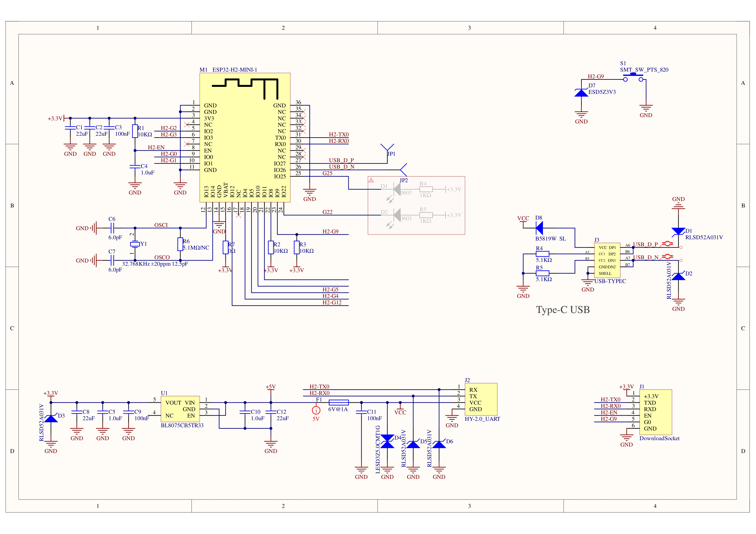Click the C4 1.0uF capacitor symbol
This screenshot has height=534, width=756.
pyautogui.click(x=135, y=167)
